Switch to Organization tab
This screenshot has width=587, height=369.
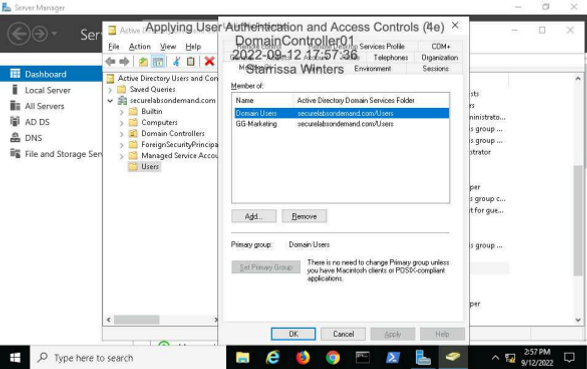440,58
